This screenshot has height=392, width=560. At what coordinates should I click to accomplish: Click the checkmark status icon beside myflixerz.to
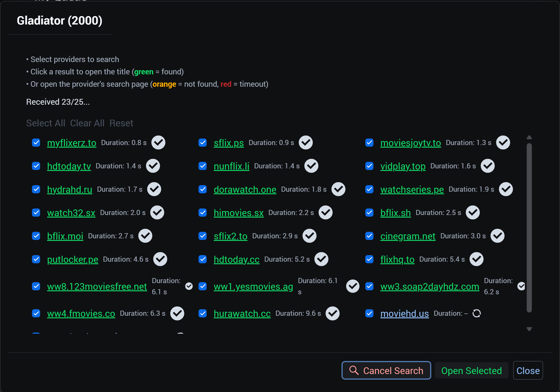click(158, 142)
